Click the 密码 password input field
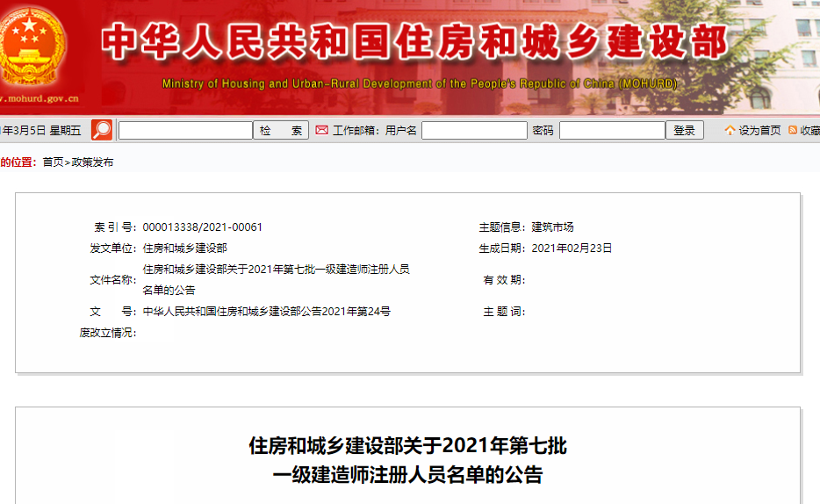Screen dimensions: 820x504 point(612,131)
